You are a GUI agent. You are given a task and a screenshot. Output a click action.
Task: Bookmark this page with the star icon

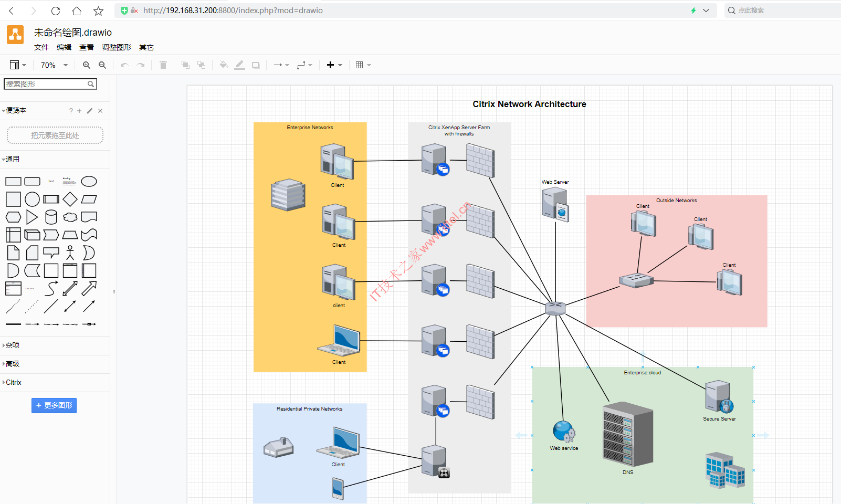click(x=98, y=10)
